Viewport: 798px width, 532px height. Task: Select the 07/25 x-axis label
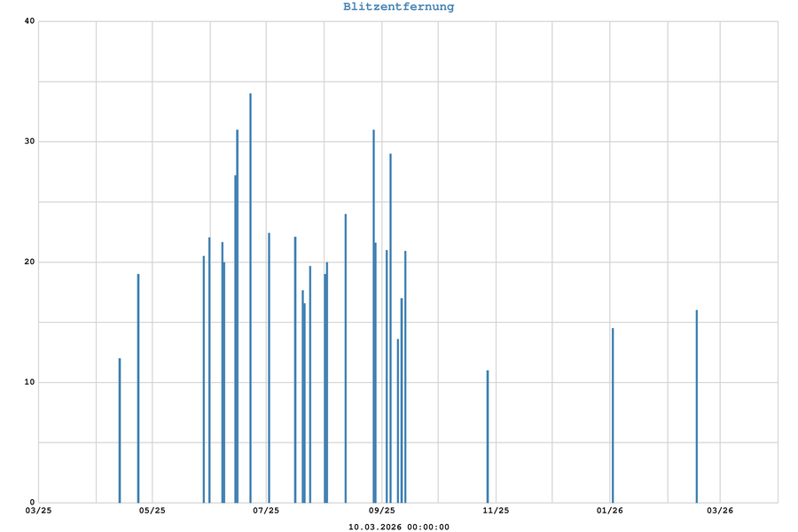[266, 511]
